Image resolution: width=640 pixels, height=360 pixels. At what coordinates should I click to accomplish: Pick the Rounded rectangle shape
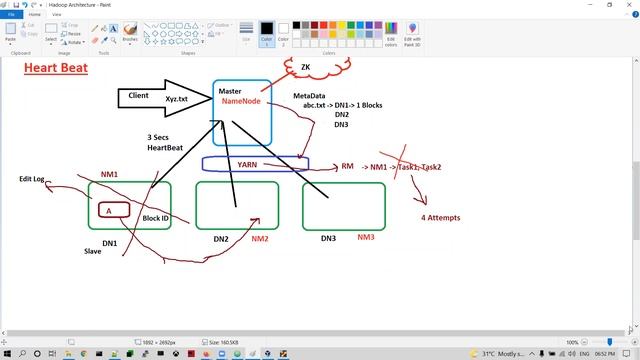[179, 26]
